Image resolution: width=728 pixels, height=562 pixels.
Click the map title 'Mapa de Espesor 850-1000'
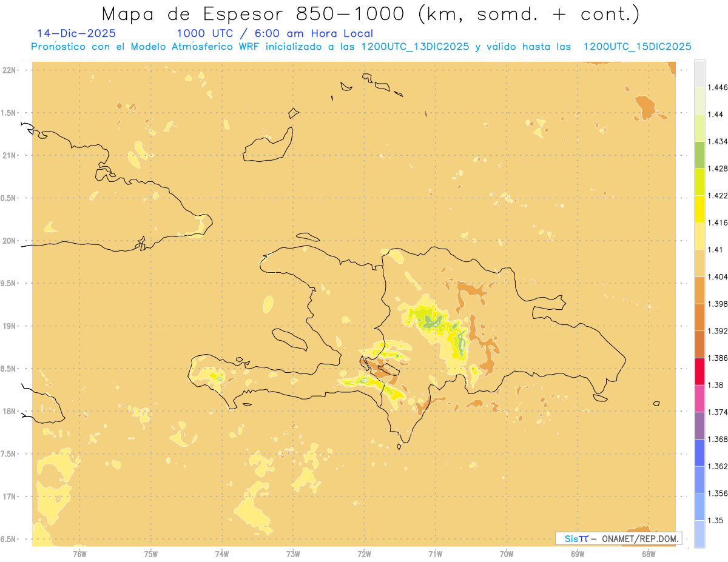255,14
